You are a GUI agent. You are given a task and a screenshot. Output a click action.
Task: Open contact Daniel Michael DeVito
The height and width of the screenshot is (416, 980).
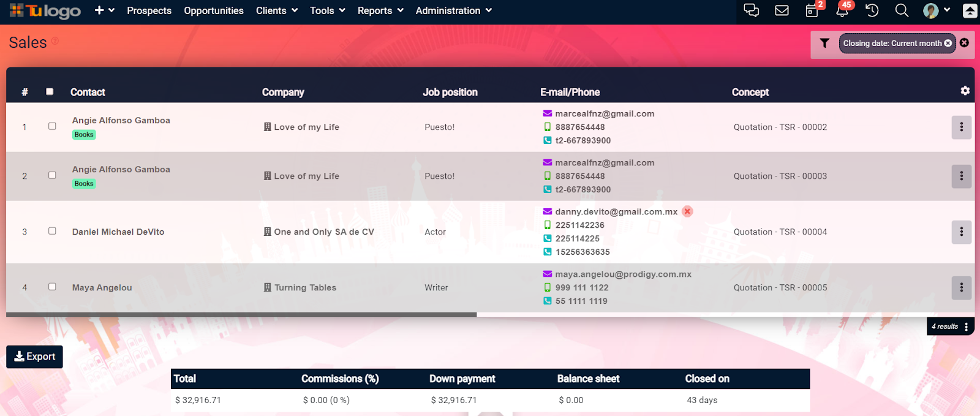(x=118, y=232)
